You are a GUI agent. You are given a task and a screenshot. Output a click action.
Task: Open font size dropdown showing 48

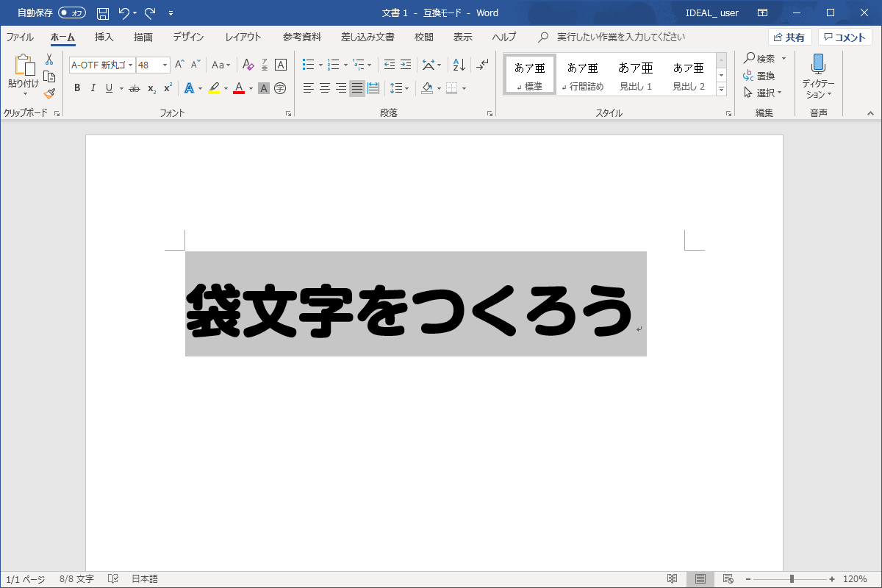click(165, 65)
